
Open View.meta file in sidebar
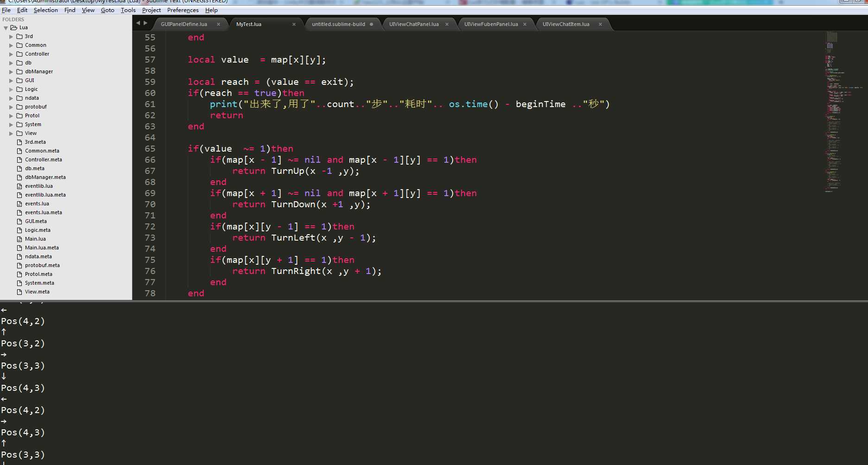click(37, 292)
